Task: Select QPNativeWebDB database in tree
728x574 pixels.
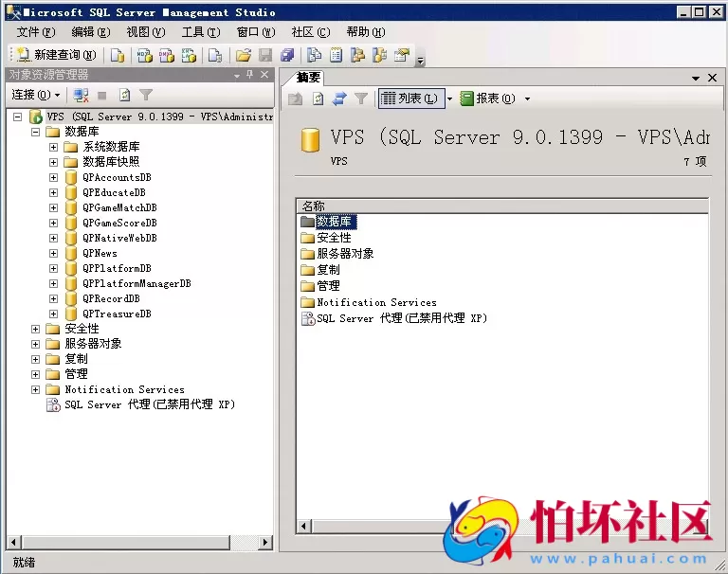Action: click(x=119, y=238)
